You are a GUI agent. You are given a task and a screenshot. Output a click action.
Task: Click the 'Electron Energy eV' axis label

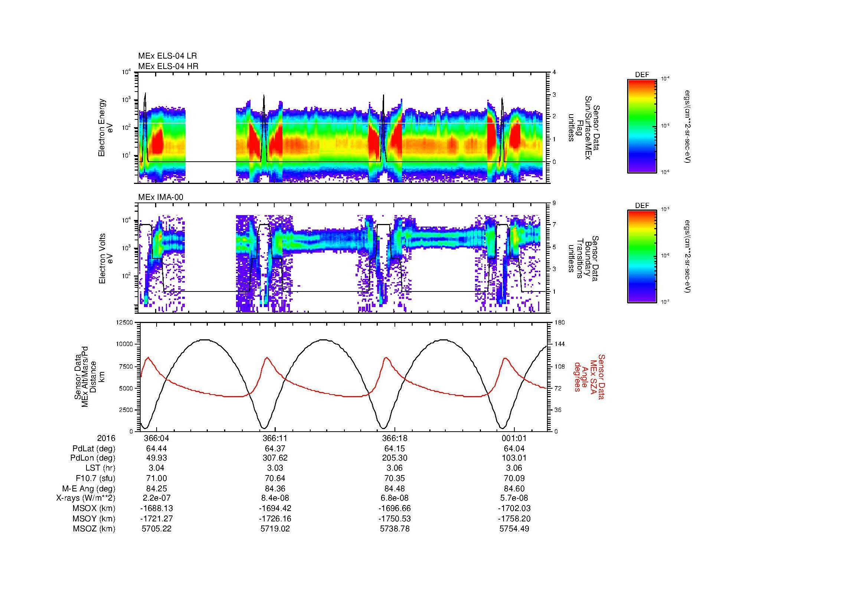pyautogui.click(x=105, y=128)
